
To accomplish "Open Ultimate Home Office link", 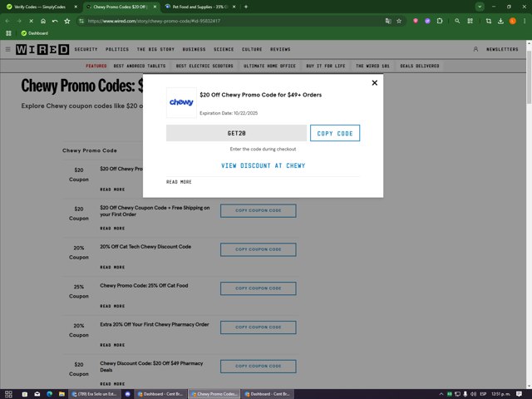I will click(x=269, y=66).
